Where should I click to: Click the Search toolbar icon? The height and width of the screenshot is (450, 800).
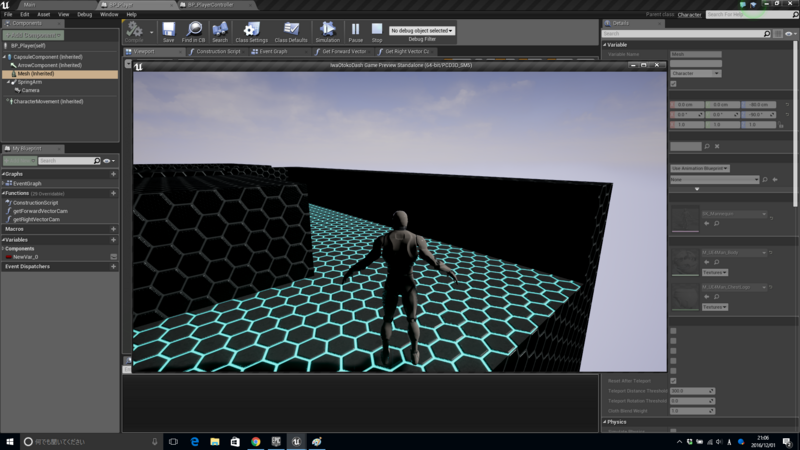(x=220, y=31)
